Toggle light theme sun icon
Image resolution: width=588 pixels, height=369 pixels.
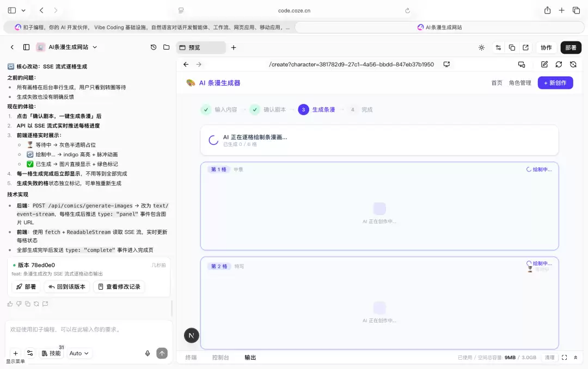pos(481,48)
